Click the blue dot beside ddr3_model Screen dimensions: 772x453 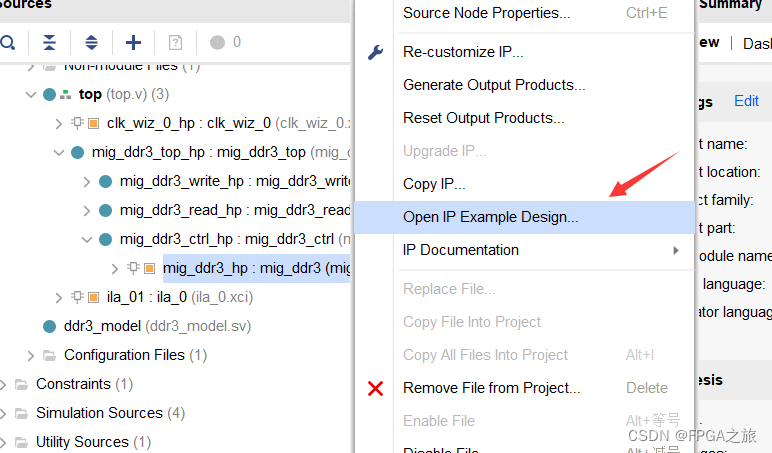tap(49, 326)
